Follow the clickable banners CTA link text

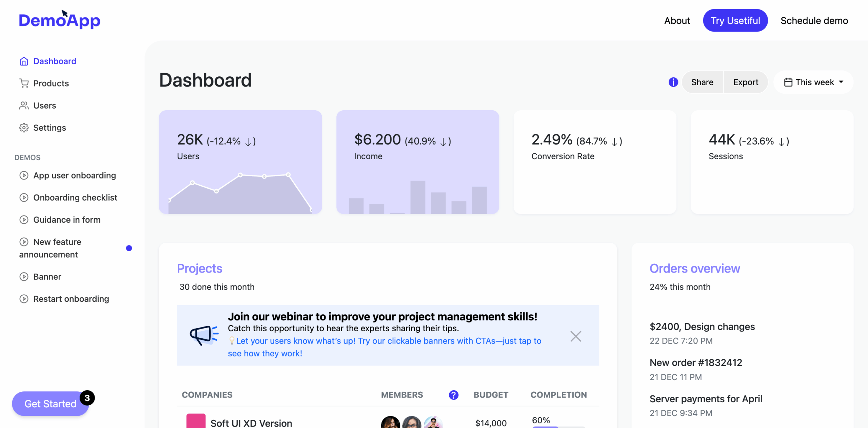tap(388, 341)
